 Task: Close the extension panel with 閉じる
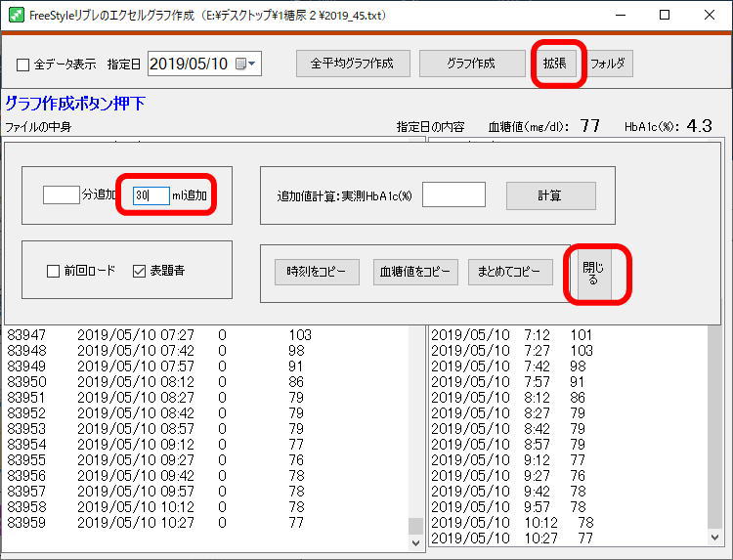[593, 273]
